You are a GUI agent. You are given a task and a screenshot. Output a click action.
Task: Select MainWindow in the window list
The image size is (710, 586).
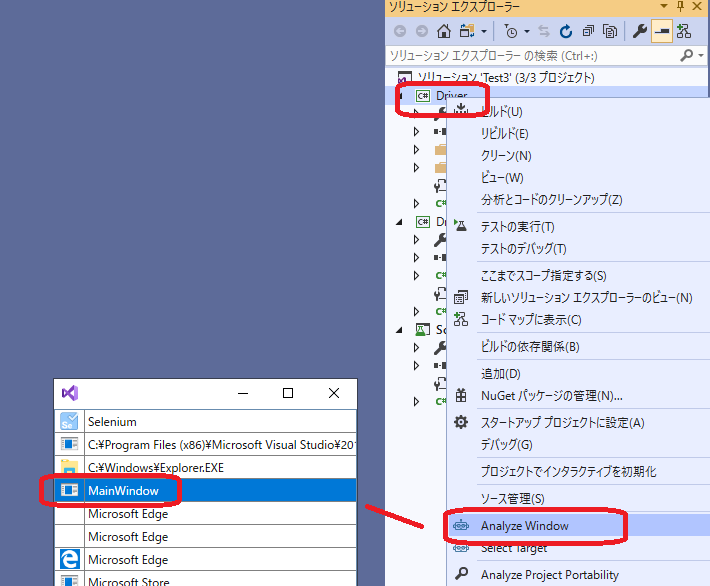point(206,490)
